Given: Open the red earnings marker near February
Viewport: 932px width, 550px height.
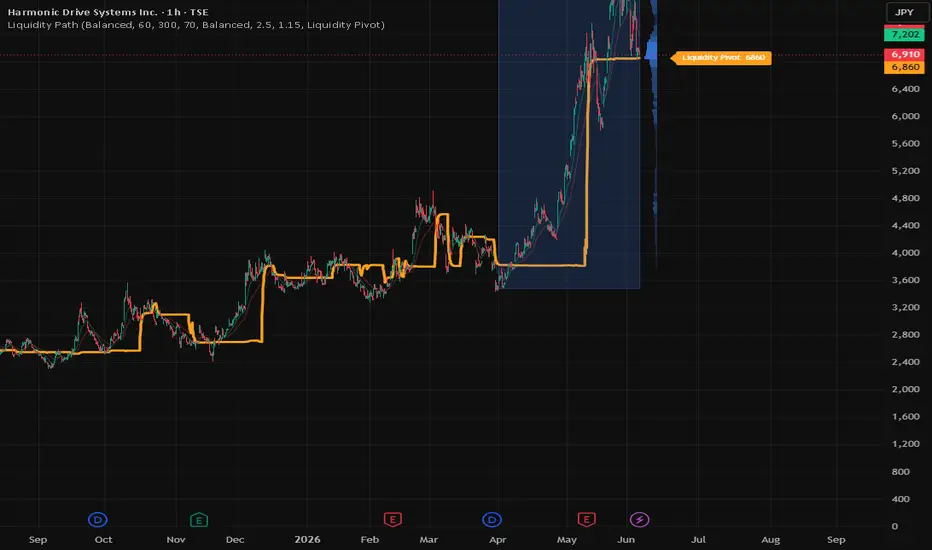Looking at the screenshot, I should pos(392,520).
